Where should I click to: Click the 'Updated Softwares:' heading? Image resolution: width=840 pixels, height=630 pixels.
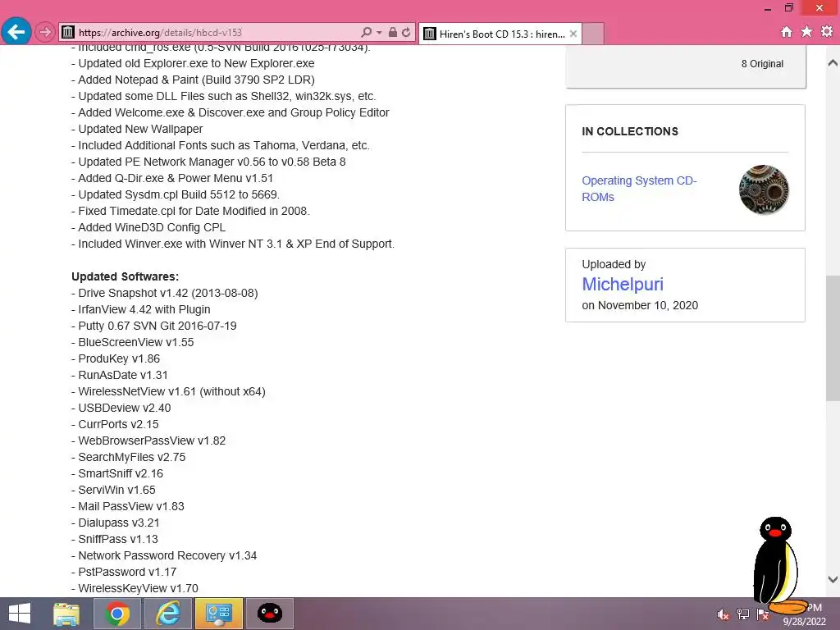125,276
